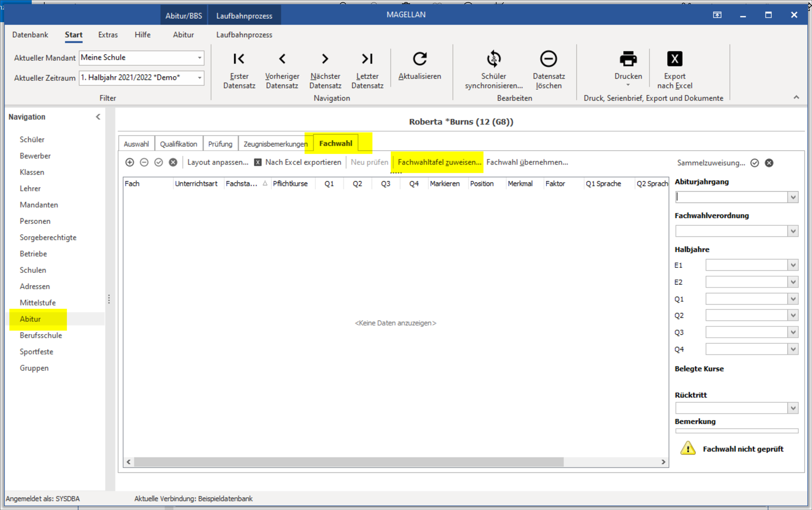This screenshot has height=510, width=812.
Task: Go to first record (Erster Datensatz)
Action: point(239,59)
